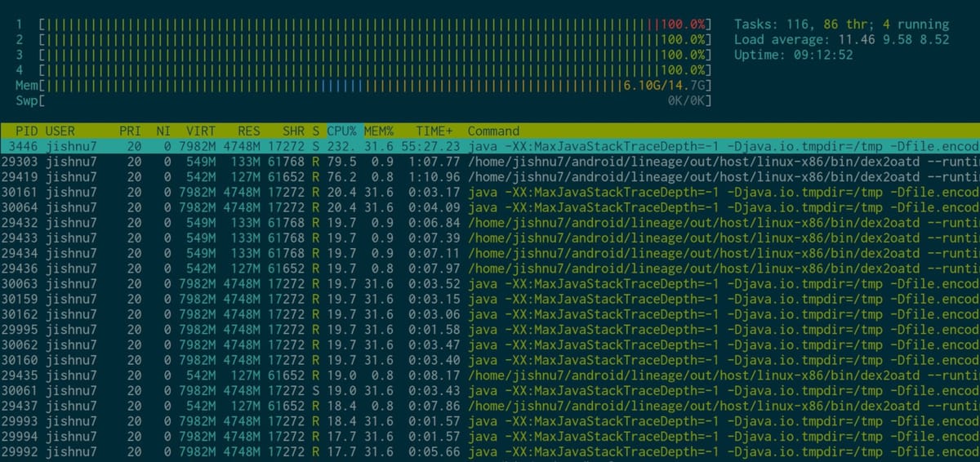Sort by the SHR column header
Image resolution: width=980 pixels, height=462 pixels.
(294, 131)
